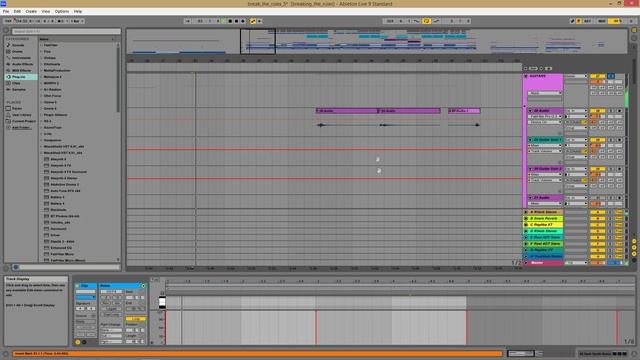640x360 pixels.
Task: Expand the Plugin Alliance folder
Action: [41, 115]
